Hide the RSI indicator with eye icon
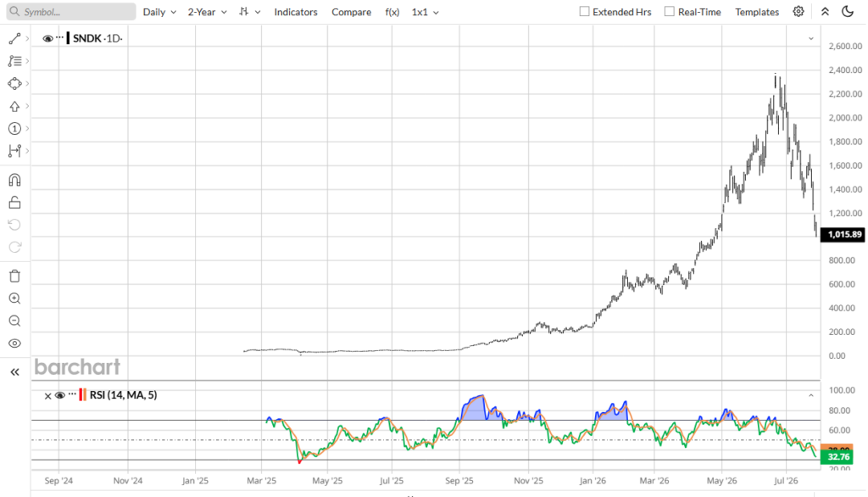Screen dimensions: 868x497 click(x=60, y=395)
